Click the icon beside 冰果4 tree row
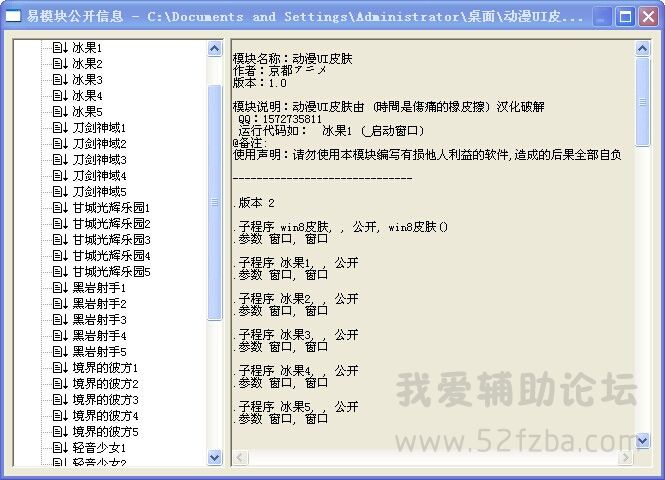The image size is (665, 480). (x=60, y=96)
